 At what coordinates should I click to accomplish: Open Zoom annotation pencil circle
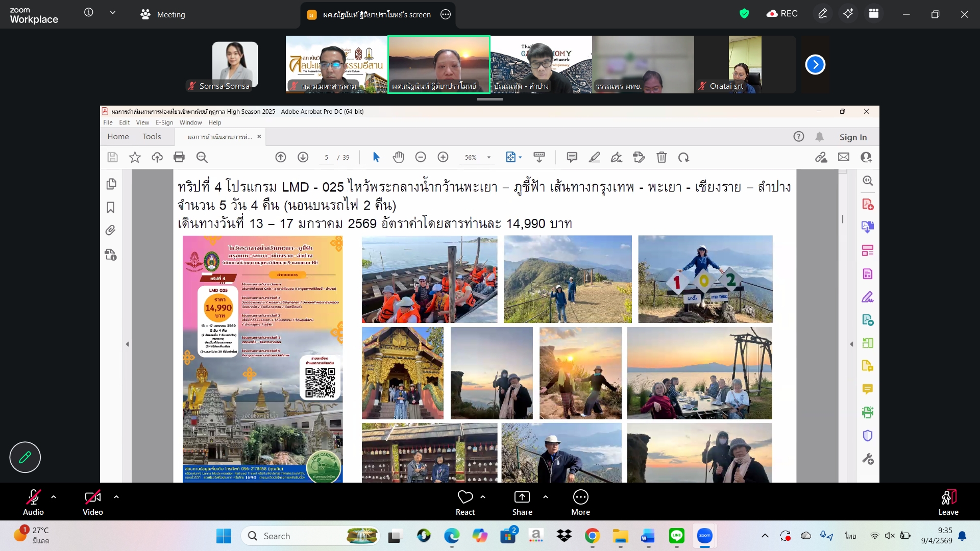tap(25, 457)
